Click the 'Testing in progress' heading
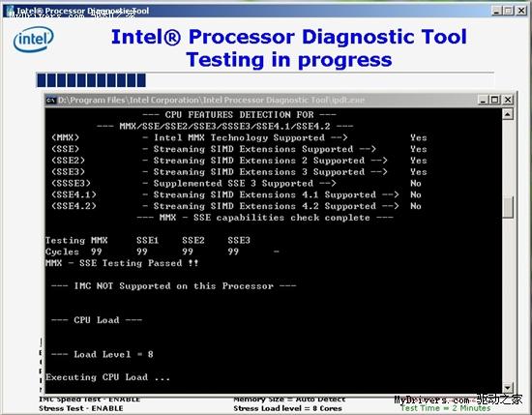 click(289, 60)
